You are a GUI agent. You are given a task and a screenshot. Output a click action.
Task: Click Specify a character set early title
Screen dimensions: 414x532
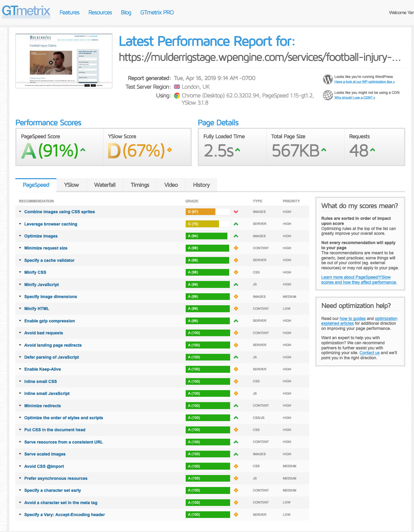[52, 490]
